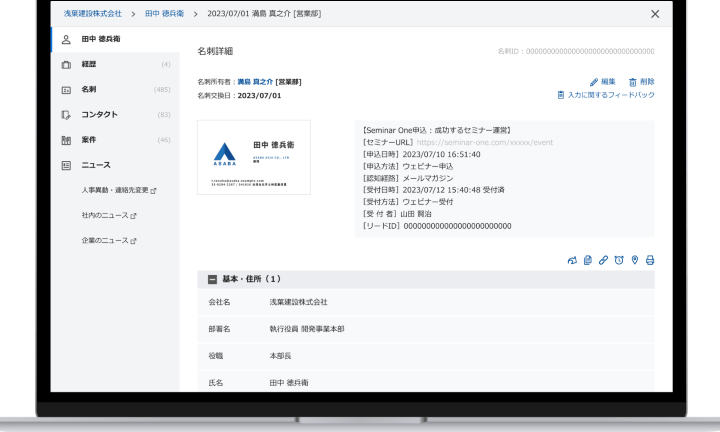The width and height of the screenshot is (720, 432).
Task: Collapse the 基本・住所 section
Action: coord(212,279)
